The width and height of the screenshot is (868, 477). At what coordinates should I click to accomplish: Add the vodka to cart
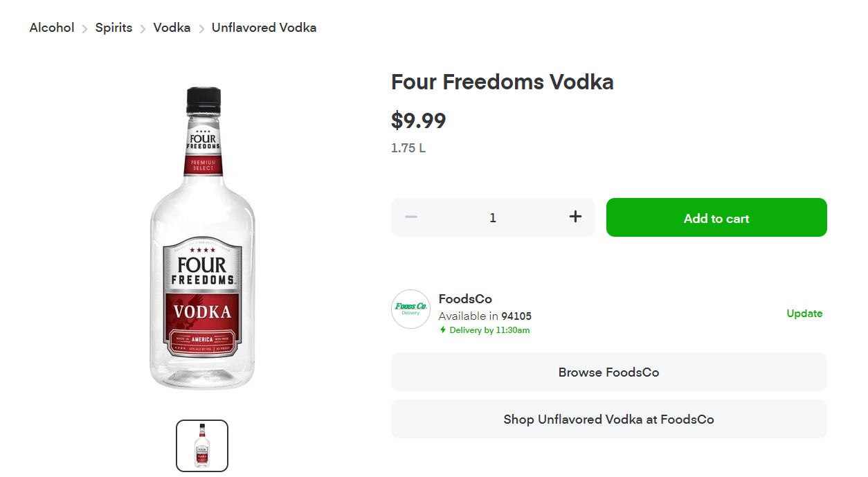(716, 218)
